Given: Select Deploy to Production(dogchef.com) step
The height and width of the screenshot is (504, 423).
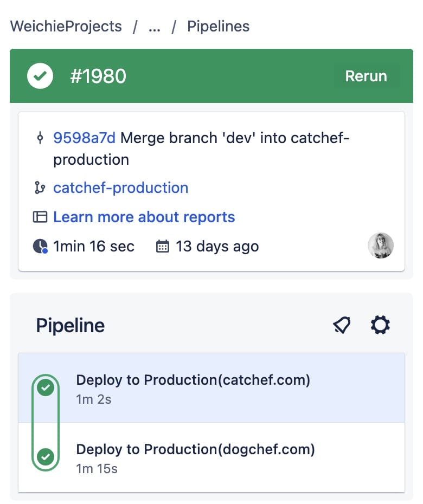Looking at the screenshot, I should click(211, 457).
